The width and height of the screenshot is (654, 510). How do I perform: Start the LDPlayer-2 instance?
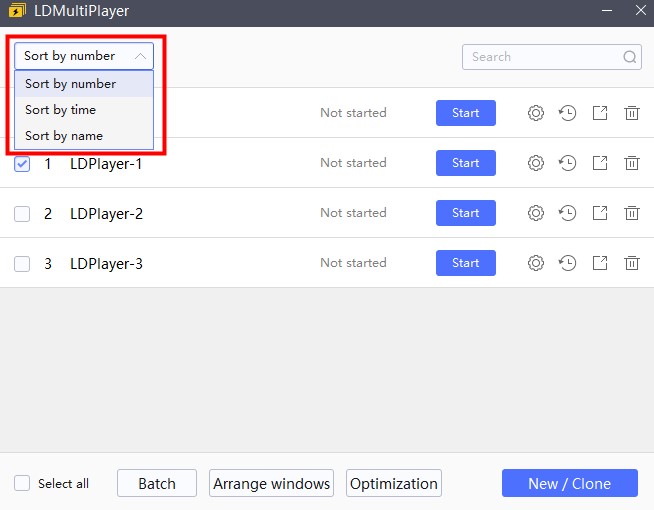point(466,213)
